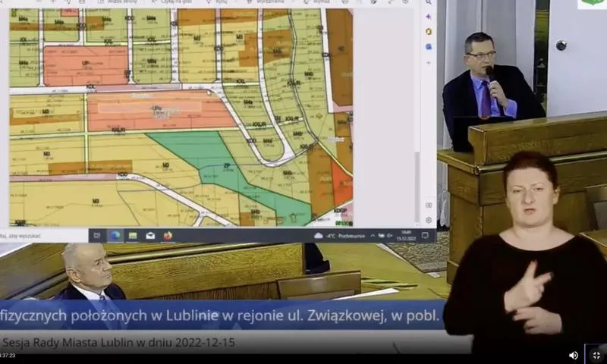The image size is (607, 364).
Task: Click the sidebar icon above the settings gear
Action: click(429, 205)
